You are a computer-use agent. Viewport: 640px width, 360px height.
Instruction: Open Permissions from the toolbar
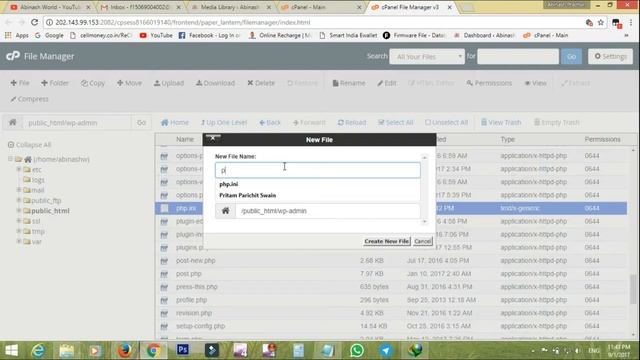(x=489, y=83)
